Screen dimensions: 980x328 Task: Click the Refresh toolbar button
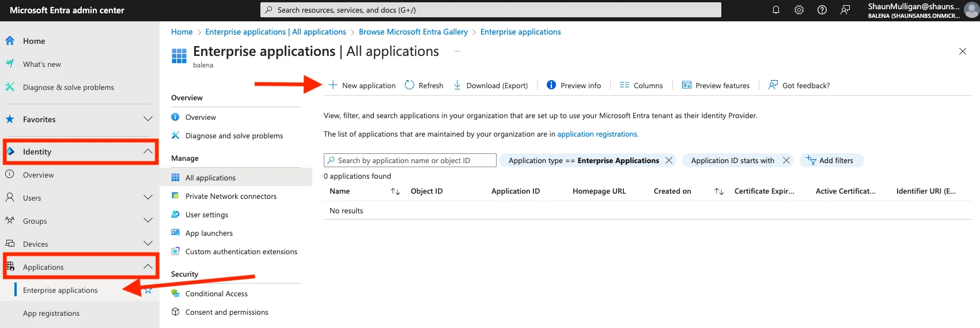pos(424,85)
